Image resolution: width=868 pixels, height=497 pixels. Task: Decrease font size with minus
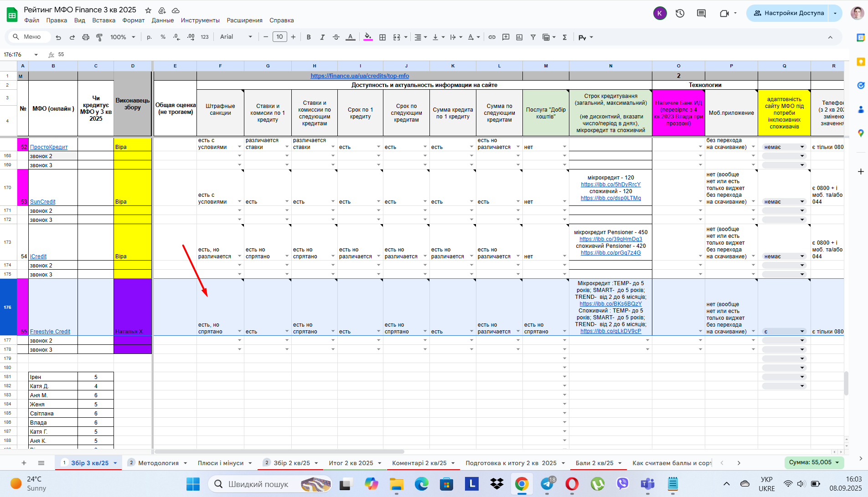tap(266, 37)
